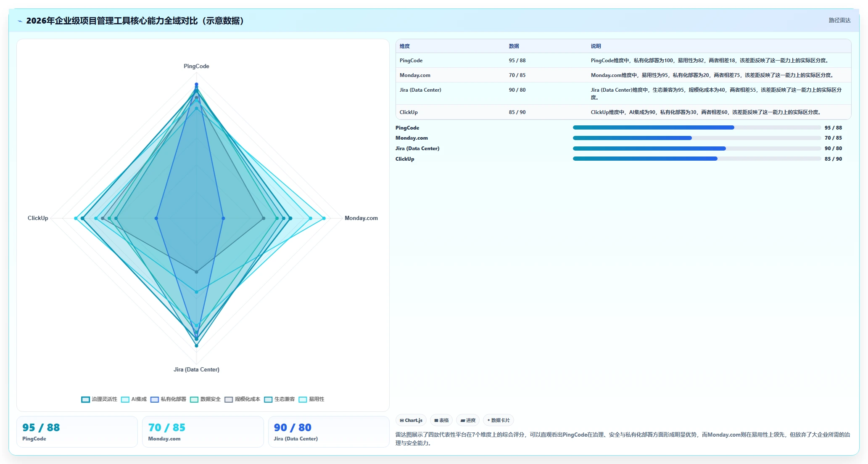Screen dimensions: 868x464
Task: Click the small icon before the page title
Action: point(20,21)
